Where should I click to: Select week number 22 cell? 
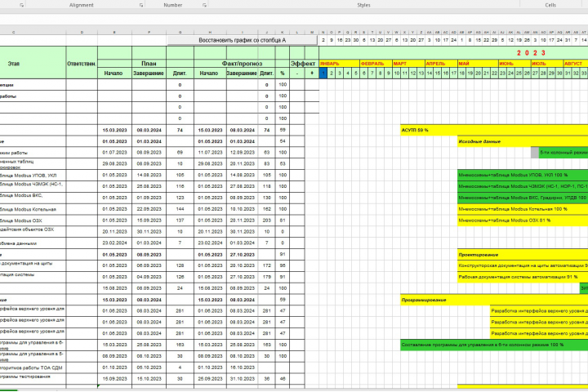tap(495, 73)
